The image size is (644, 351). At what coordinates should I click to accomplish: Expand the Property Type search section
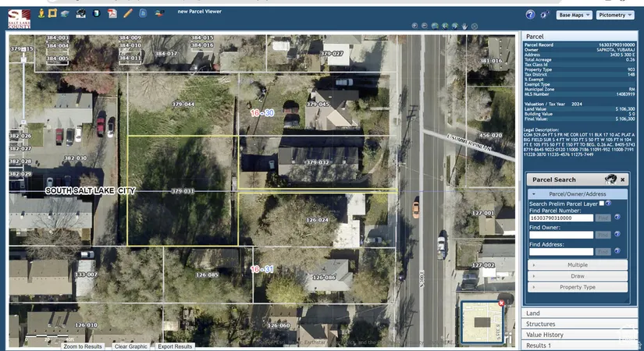coord(578,287)
